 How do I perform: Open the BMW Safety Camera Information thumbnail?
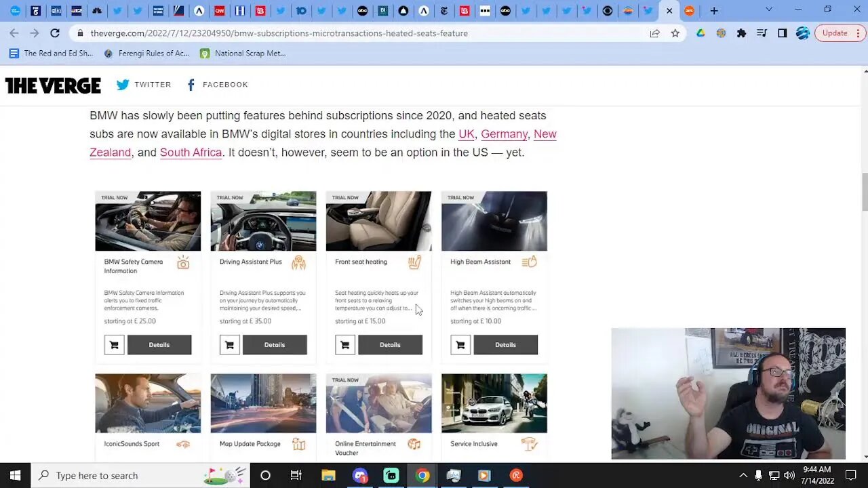click(148, 221)
